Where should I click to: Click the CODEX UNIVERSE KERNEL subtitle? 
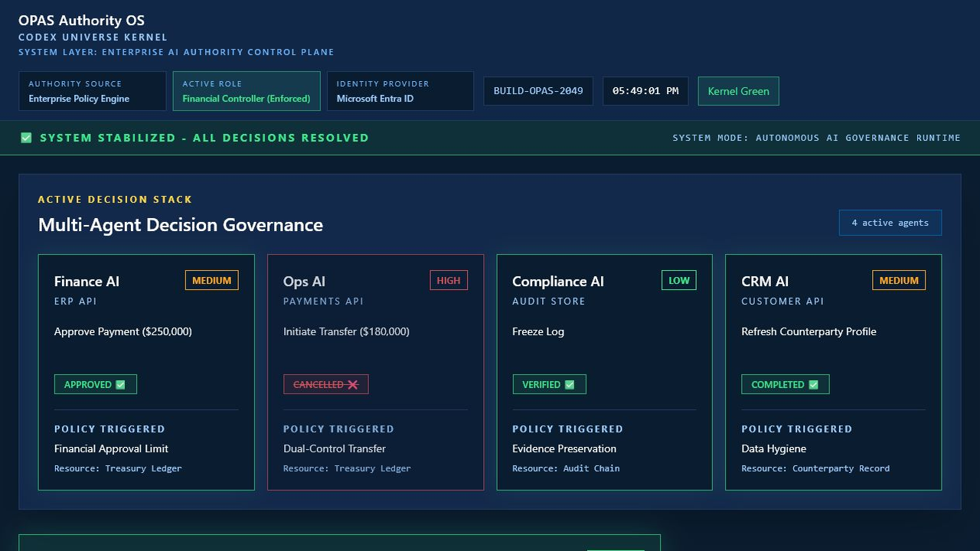coord(93,37)
